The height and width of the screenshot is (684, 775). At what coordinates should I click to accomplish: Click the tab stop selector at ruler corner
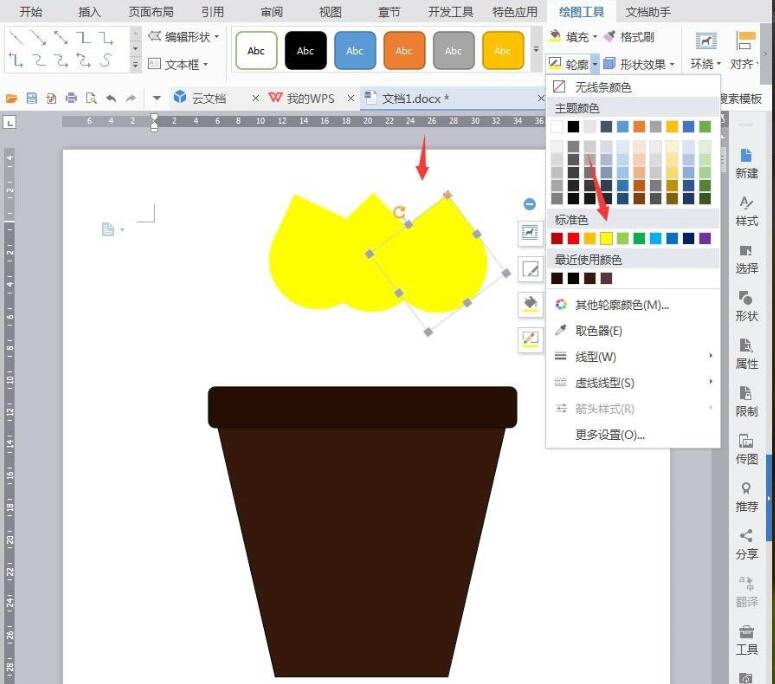click(9, 122)
